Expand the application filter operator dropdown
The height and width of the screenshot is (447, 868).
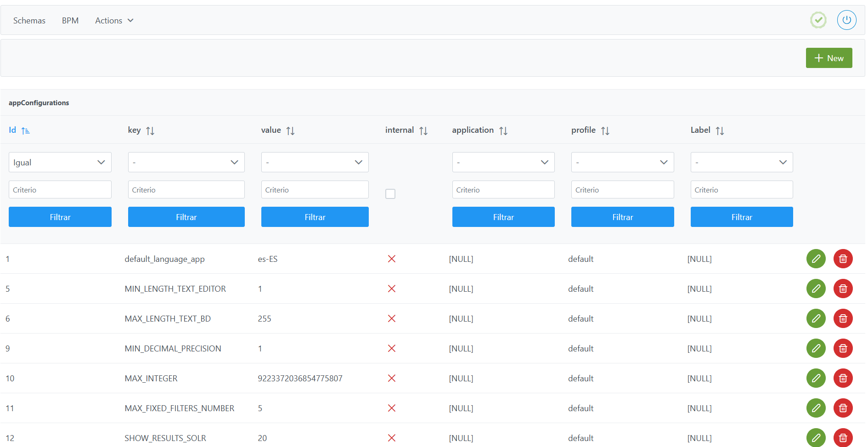tap(503, 162)
